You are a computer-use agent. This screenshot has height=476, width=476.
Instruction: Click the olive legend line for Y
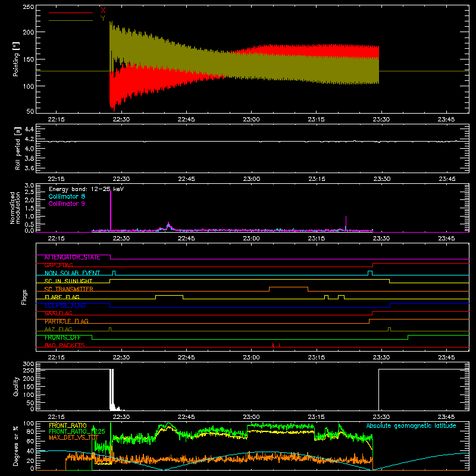pos(71,20)
